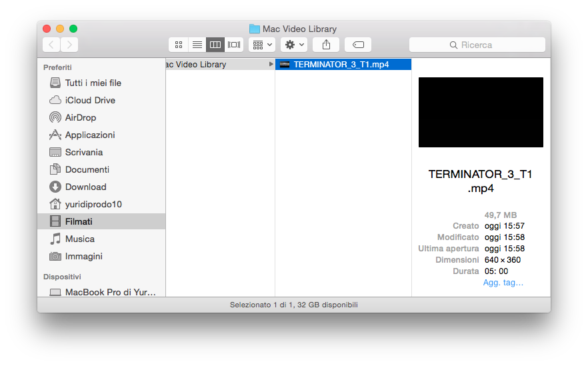Screen dimensions: 588x366
Task: Click the Dispositivi sidebar heading
Action: pyautogui.click(x=62, y=277)
